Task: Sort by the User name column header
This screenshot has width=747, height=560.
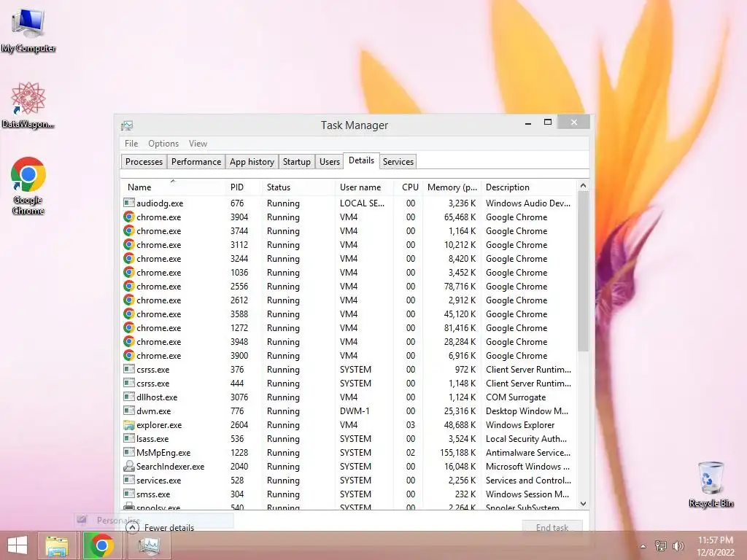Action: click(x=365, y=187)
